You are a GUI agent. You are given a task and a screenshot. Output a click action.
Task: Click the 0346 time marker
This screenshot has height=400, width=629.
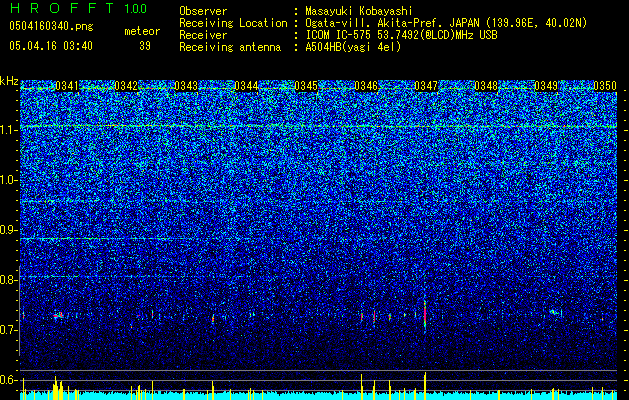[366, 86]
